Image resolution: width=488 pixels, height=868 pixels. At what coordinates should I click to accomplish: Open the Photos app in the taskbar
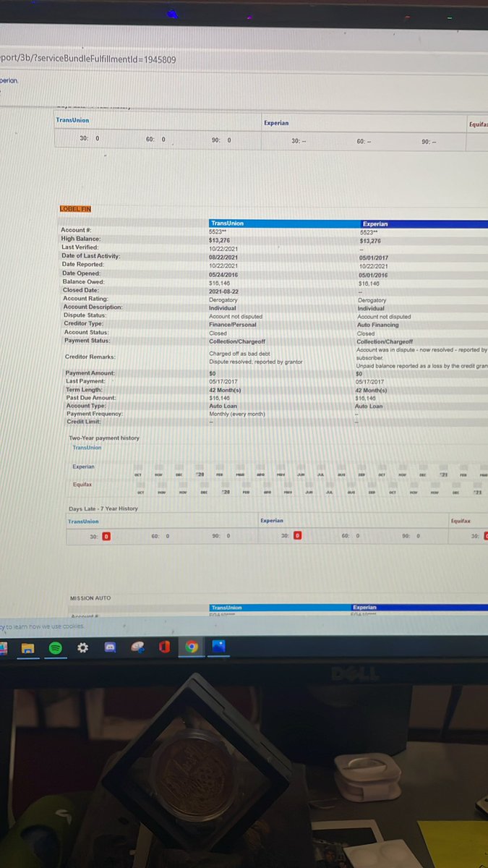(x=219, y=647)
